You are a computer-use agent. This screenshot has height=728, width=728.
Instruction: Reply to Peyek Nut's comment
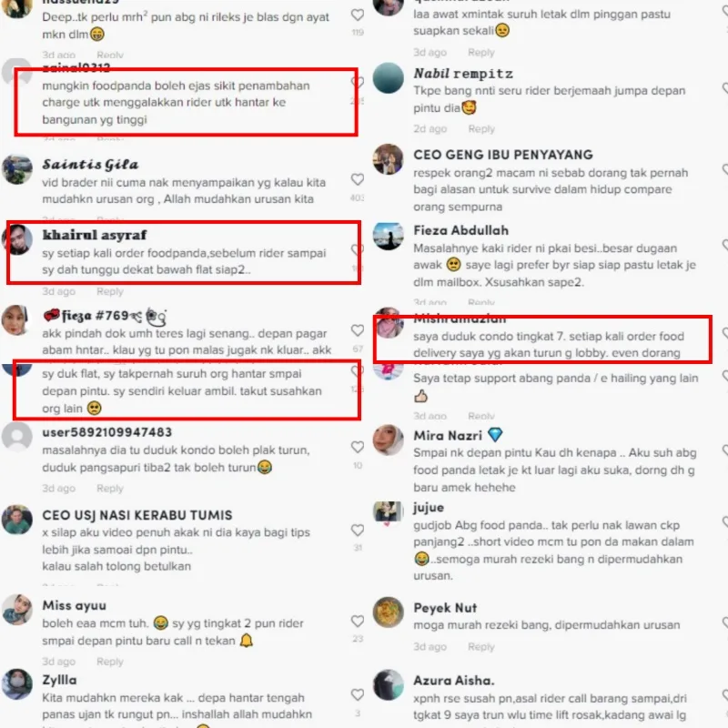pos(481,647)
